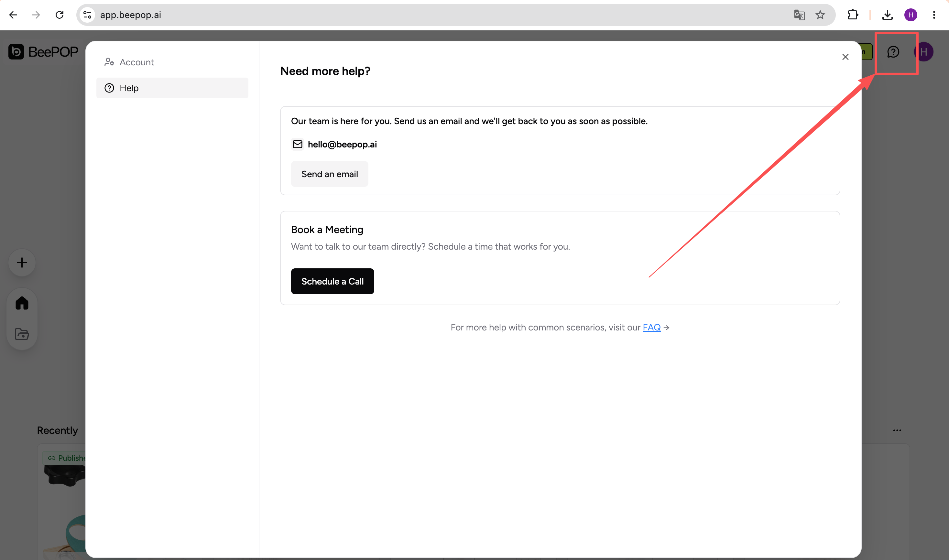949x560 pixels.
Task: Open the help chat bubble icon
Action: pos(893,52)
